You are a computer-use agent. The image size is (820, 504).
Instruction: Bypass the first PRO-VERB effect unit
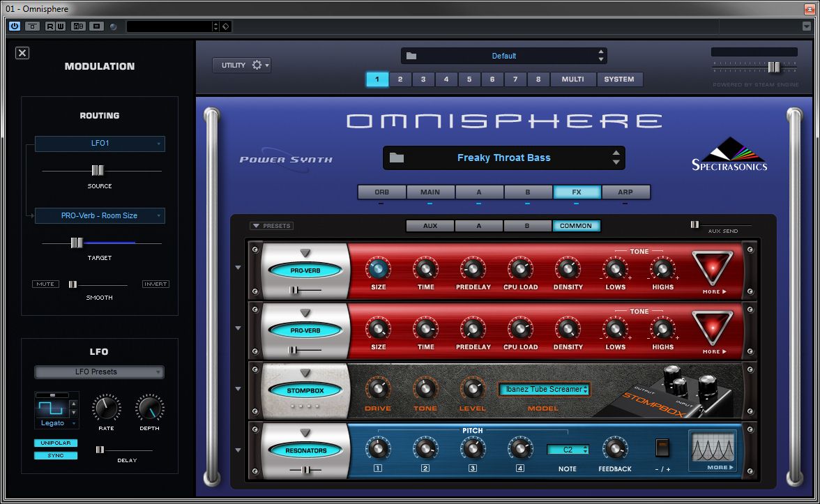(305, 270)
